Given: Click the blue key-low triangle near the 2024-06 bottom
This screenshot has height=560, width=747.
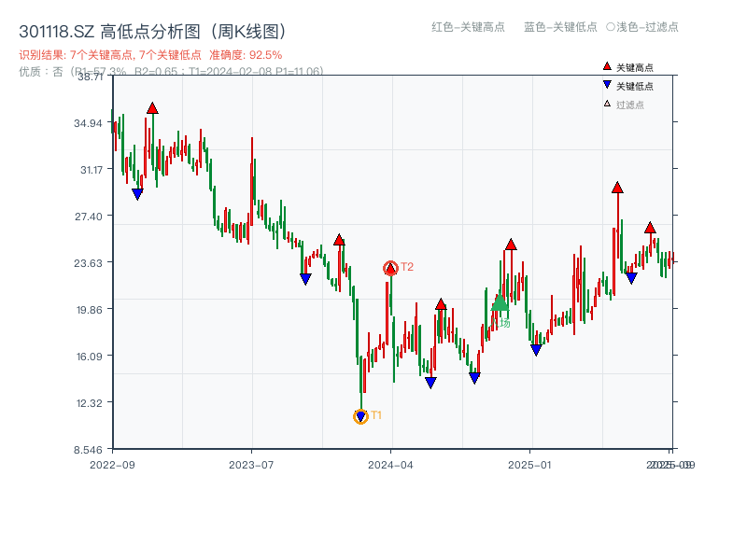Looking at the screenshot, I should tap(430, 383).
